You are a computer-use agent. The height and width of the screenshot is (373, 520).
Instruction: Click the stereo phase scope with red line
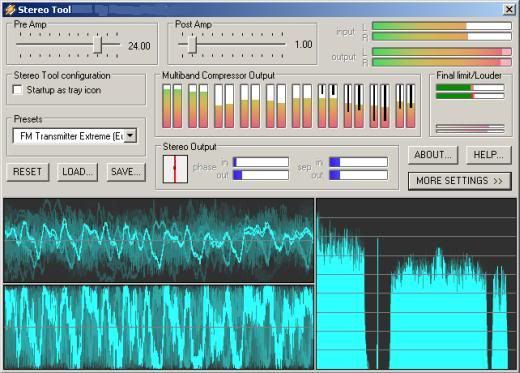tap(175, 169)
